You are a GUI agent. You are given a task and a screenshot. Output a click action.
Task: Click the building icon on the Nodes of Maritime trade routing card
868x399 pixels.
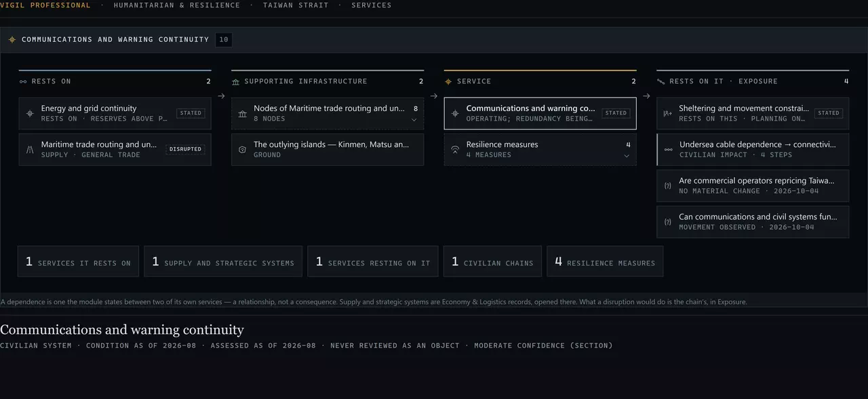click(243, 113)
